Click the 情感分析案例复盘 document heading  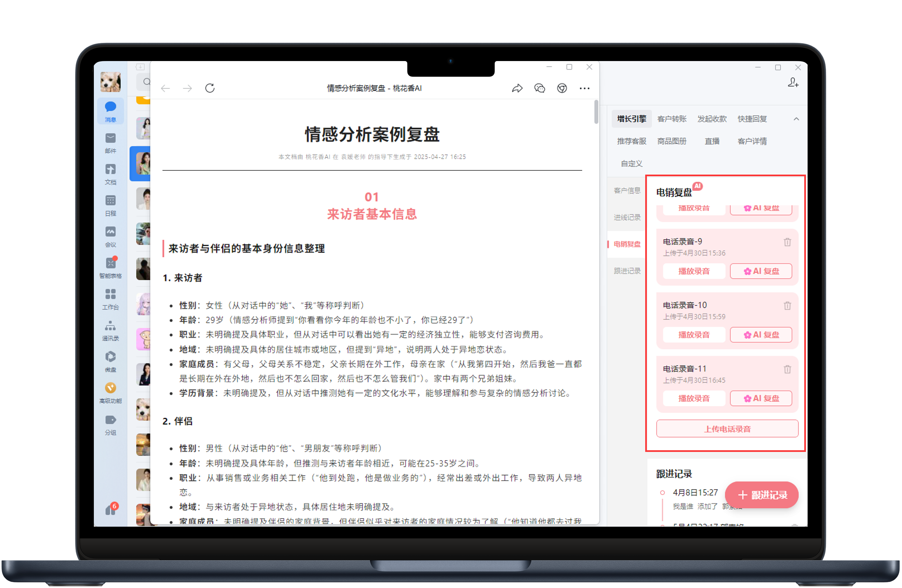pyautogui.click(x=372, y=134)
